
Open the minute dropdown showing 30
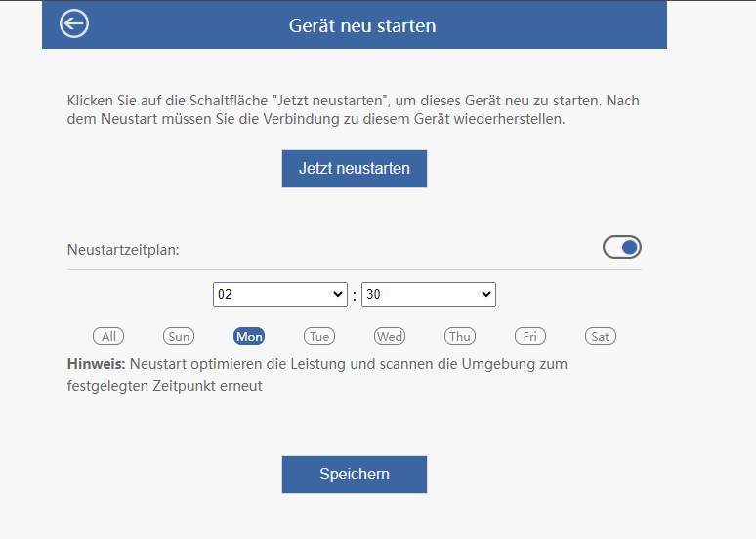(x=429, y=294)
